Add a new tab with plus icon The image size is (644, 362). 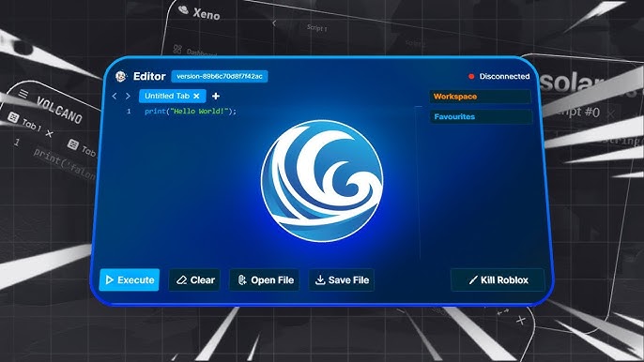[216, 96]
